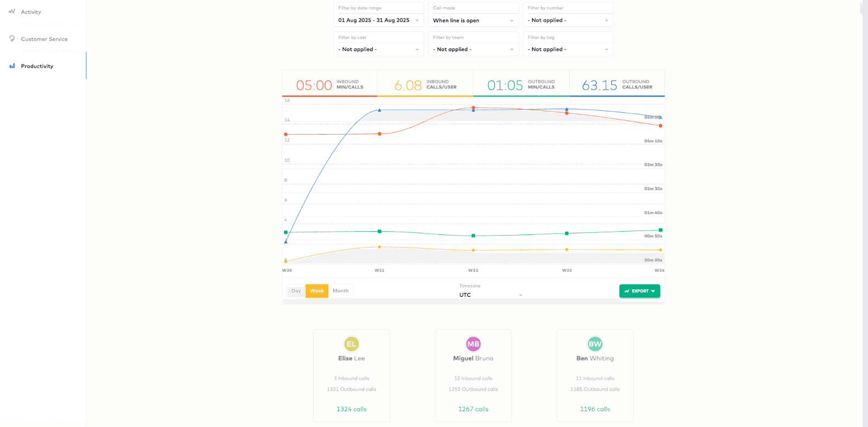Expand the Call mode dropdown
Image resolution: width=868 pixels, height=427 pixels.
coord(473,21)
